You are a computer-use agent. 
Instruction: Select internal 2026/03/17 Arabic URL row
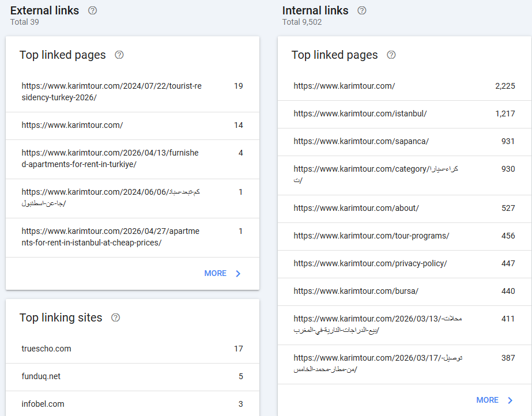(405, 365)
